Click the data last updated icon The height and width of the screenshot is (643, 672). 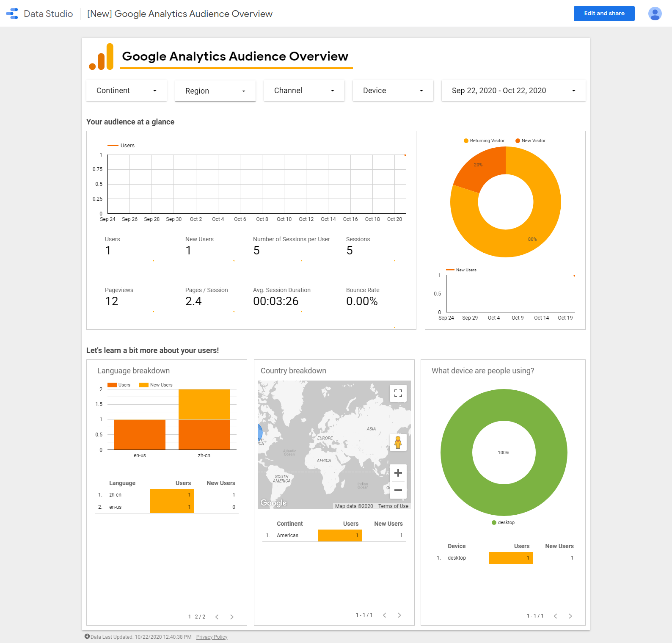(x=87, y=636)
